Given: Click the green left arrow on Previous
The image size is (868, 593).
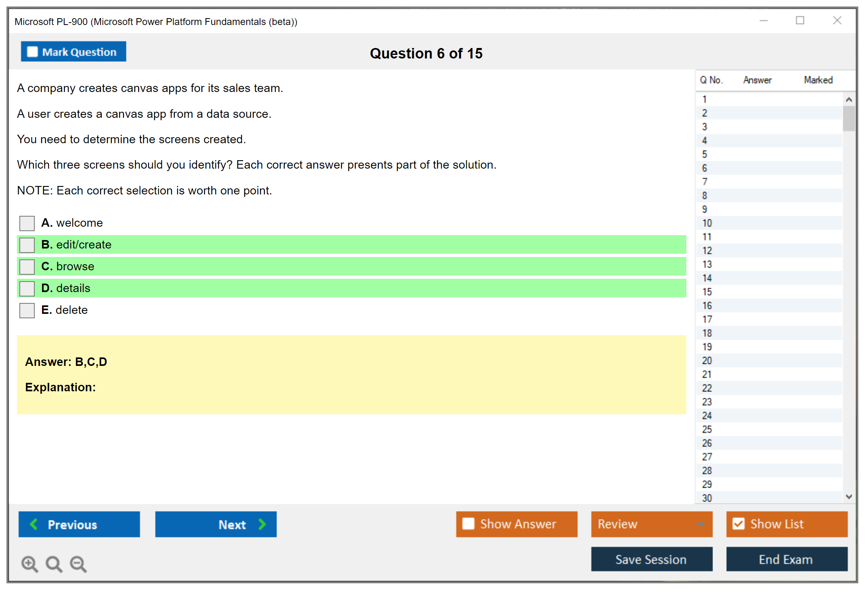Looking at the screenshot, I should point(34,524).
